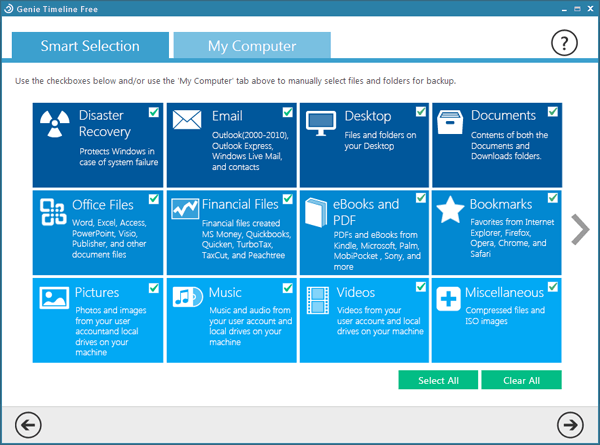Click the Music note icon
This screenshot has width=600, height=445.
tap(187, 297)
